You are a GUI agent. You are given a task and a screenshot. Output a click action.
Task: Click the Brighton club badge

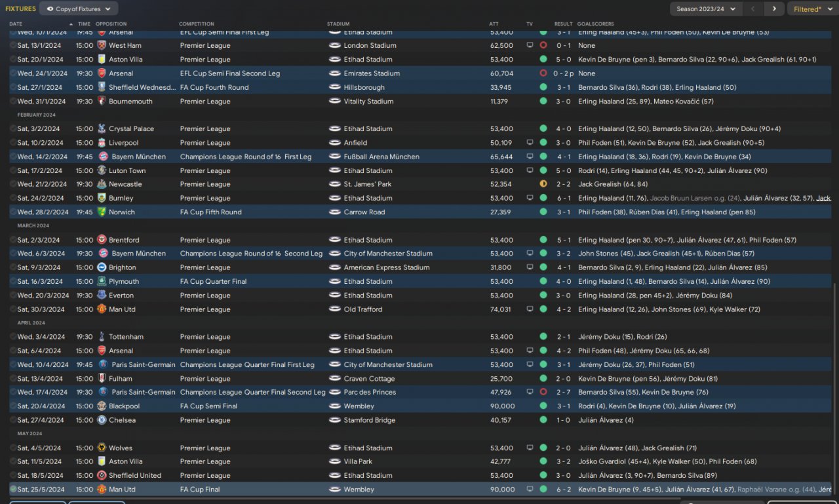(x=102, y=268)
